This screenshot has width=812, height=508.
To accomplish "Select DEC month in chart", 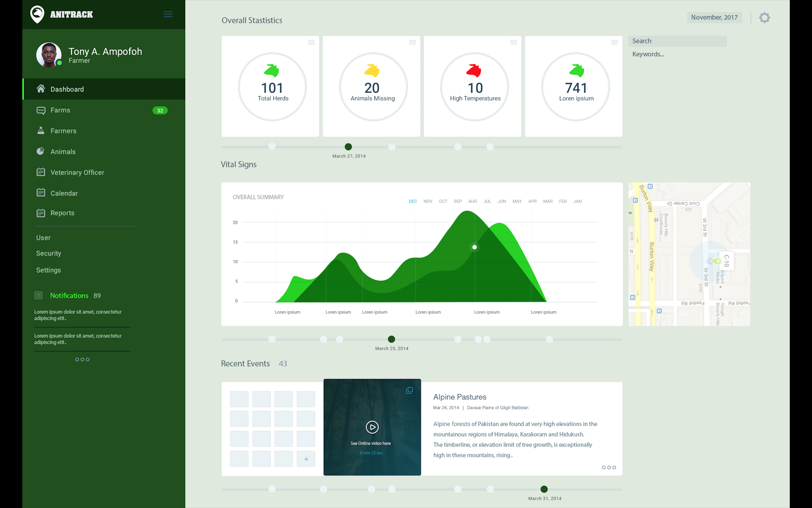I will tap(413, 201).
